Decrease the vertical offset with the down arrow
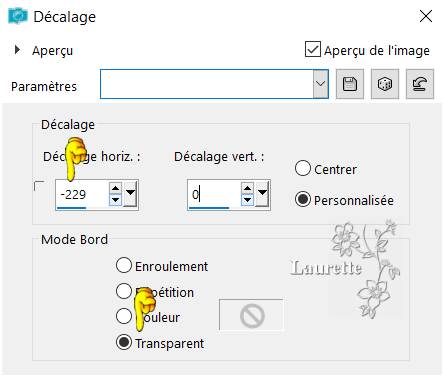This screenshot has width=444, height=377. coord(247,200)
